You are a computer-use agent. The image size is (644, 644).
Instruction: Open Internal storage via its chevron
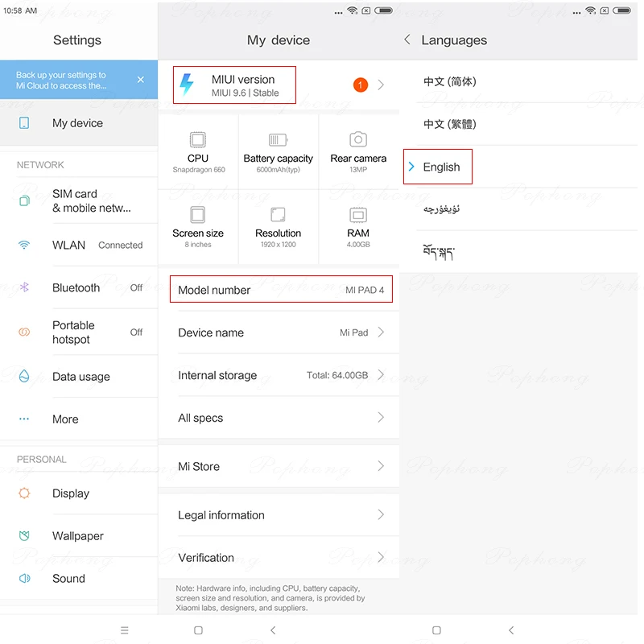click(x=381, y=375)
